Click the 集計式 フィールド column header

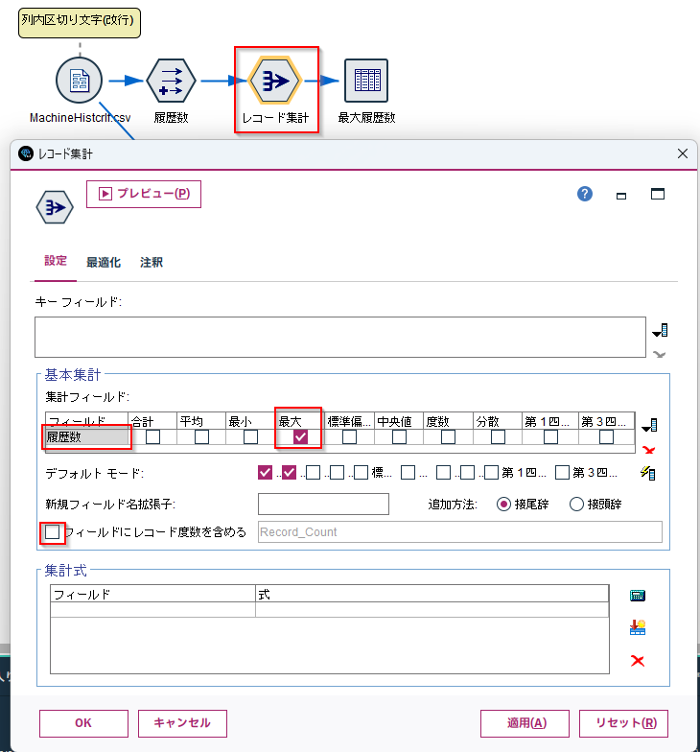click(152, 594)
